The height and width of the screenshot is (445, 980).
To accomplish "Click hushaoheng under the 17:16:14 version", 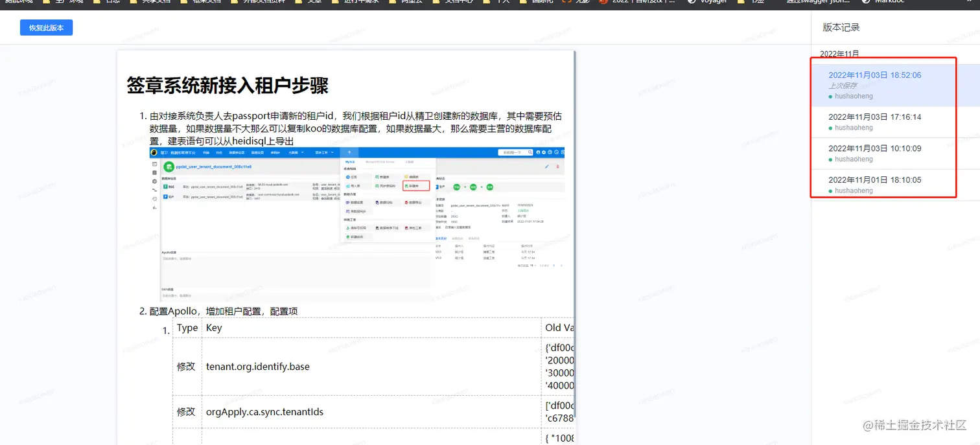I will point(854,128).
